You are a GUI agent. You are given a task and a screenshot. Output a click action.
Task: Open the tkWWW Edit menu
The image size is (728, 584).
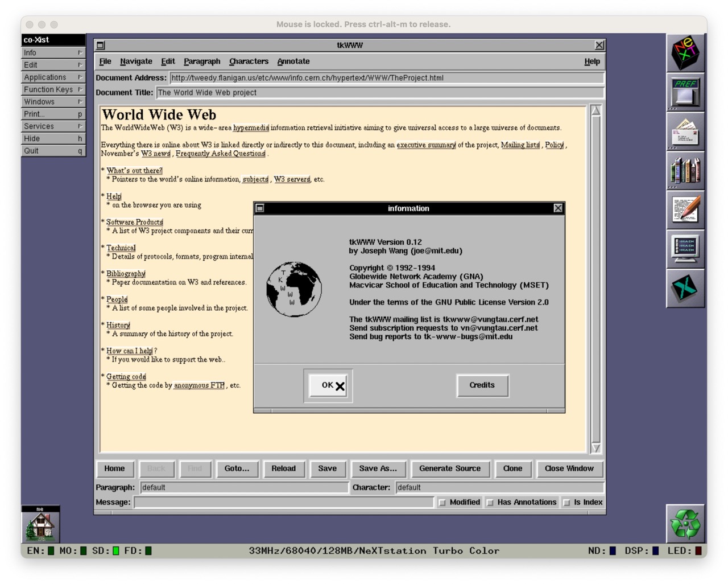tap(168, 61)
